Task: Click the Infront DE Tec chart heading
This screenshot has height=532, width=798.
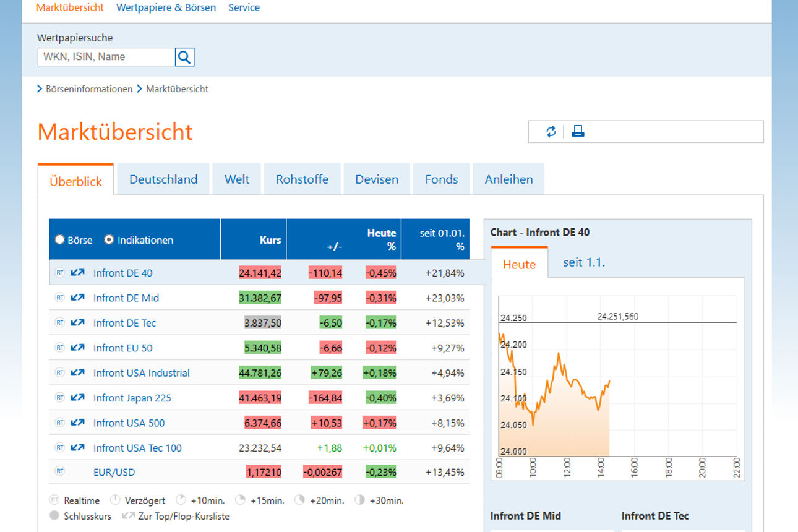Action: 655,515
